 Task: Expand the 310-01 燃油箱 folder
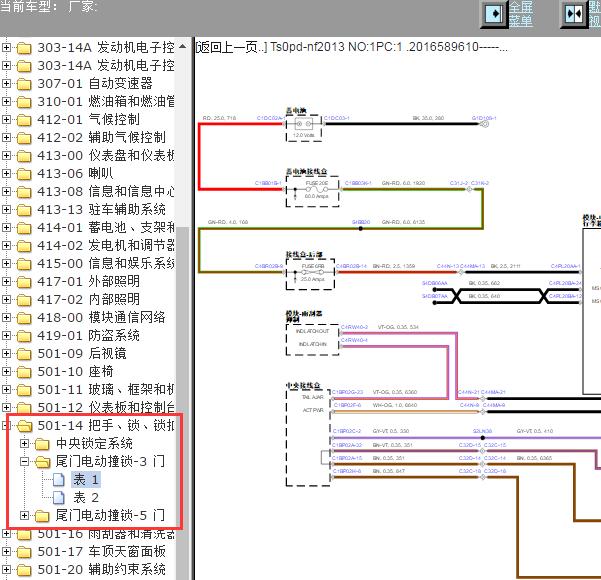point(6,101)
